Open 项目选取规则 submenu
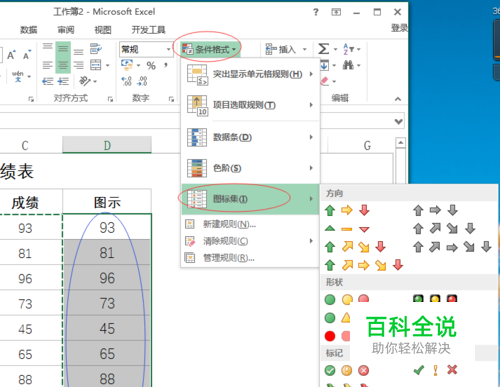The height and width of the screenshot is (387, 500). [x=250, y=105]
